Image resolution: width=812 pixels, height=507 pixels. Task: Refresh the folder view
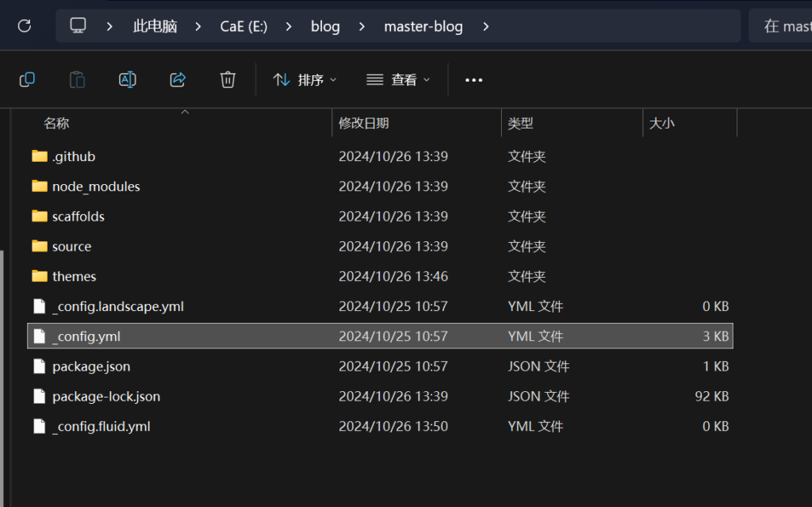point(23,25)
